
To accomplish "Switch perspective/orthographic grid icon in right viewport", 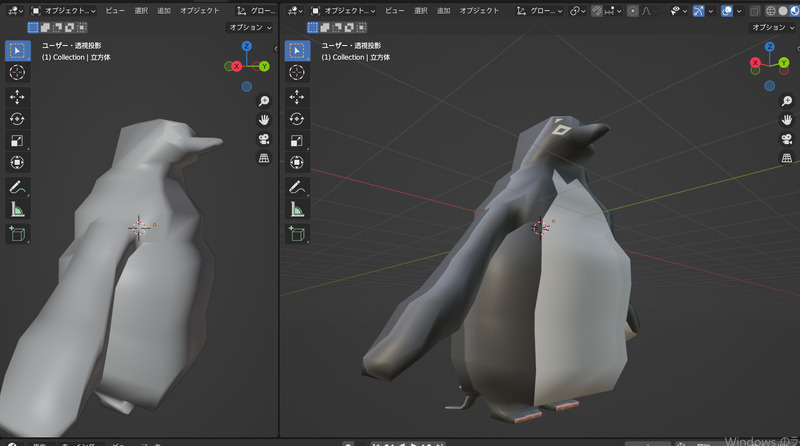I will point(787,158).
